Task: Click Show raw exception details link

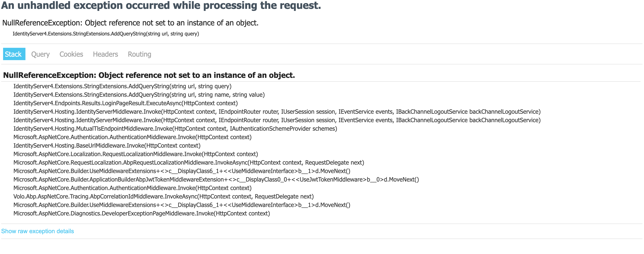Action: coord(38,231)
